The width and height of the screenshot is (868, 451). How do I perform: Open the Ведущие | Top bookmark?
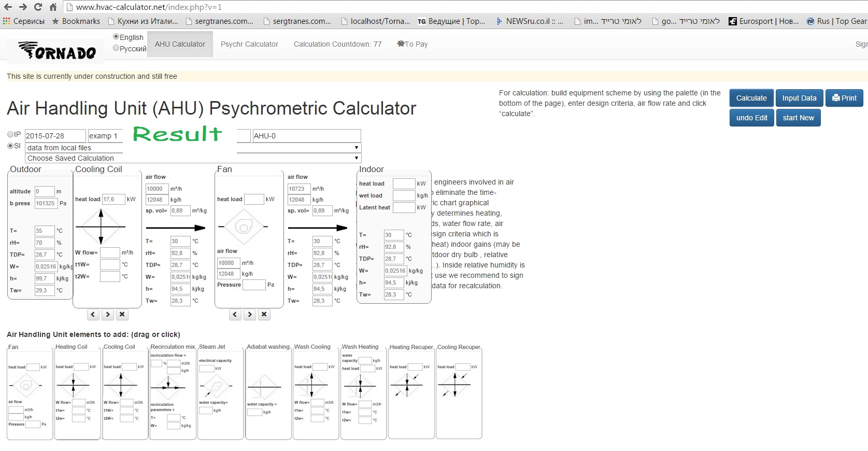point(452,21)
